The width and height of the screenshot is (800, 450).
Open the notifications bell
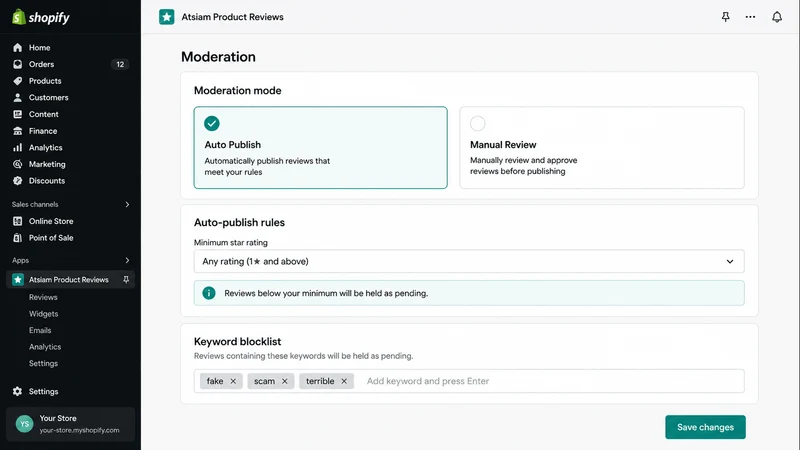(777, 17)
